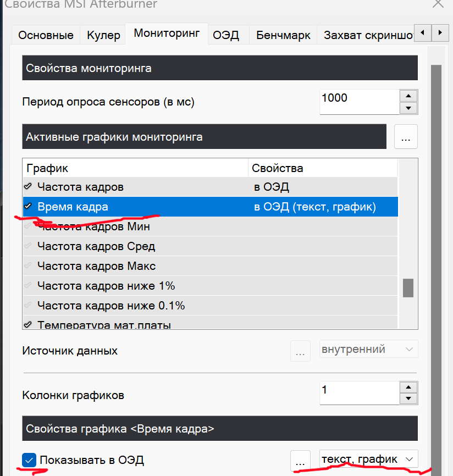Toggle the Частота кадров graph checkmark
453x476 pixels.
[x=28, y=186]
